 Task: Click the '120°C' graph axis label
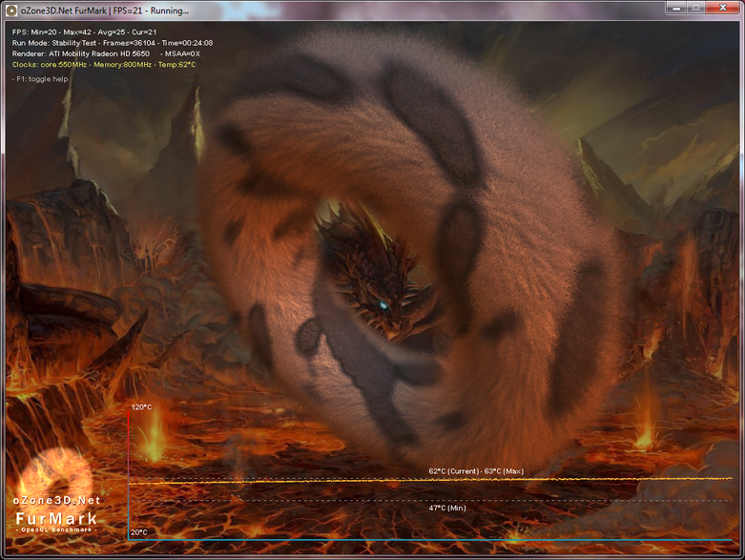(141, 407)
